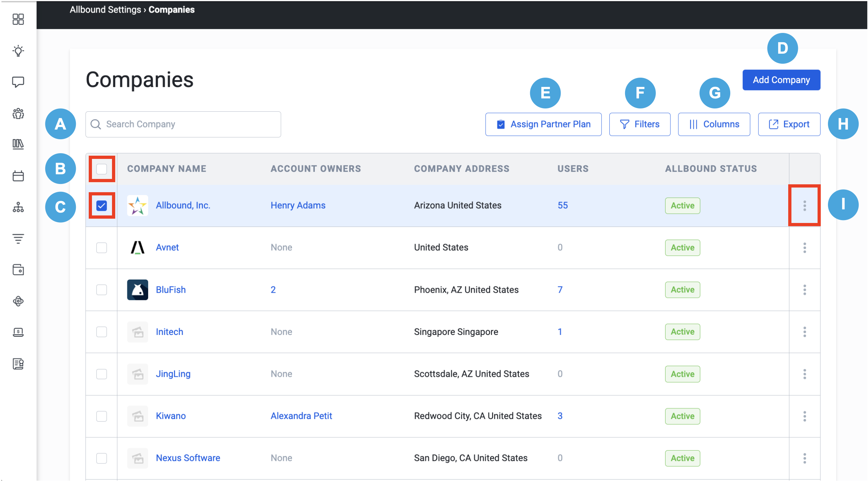Open the JingLing company link
868x481 pixels.
tap(173, 374)
